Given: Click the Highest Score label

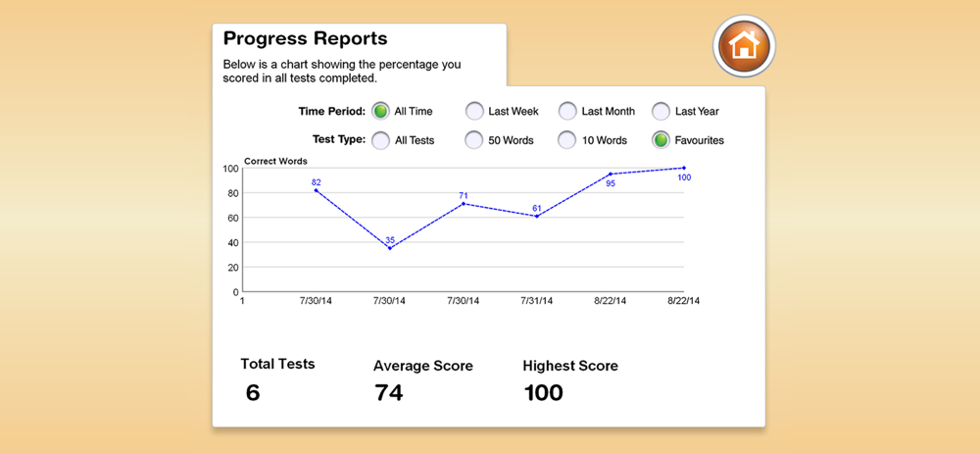Looking at the screenshot, I should [x=570, y=366].
